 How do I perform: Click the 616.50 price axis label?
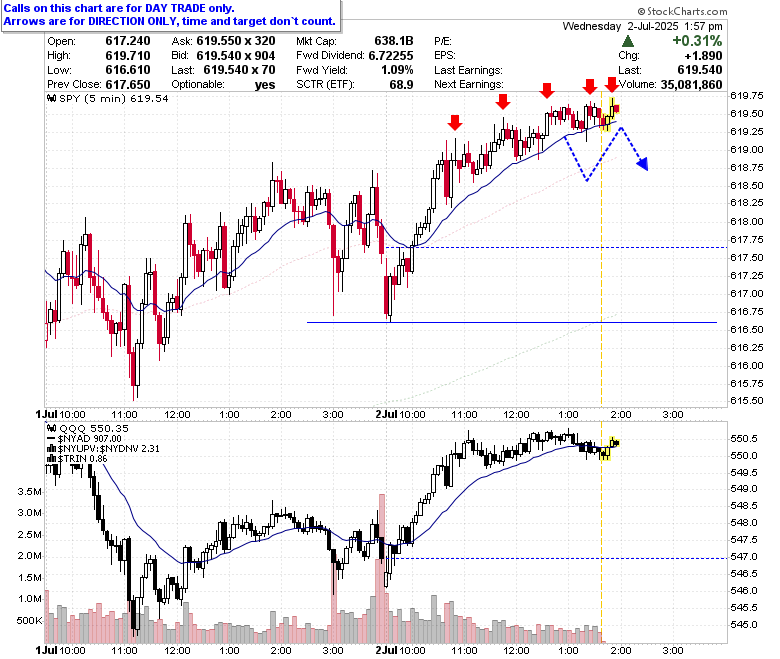coord(747,330)
